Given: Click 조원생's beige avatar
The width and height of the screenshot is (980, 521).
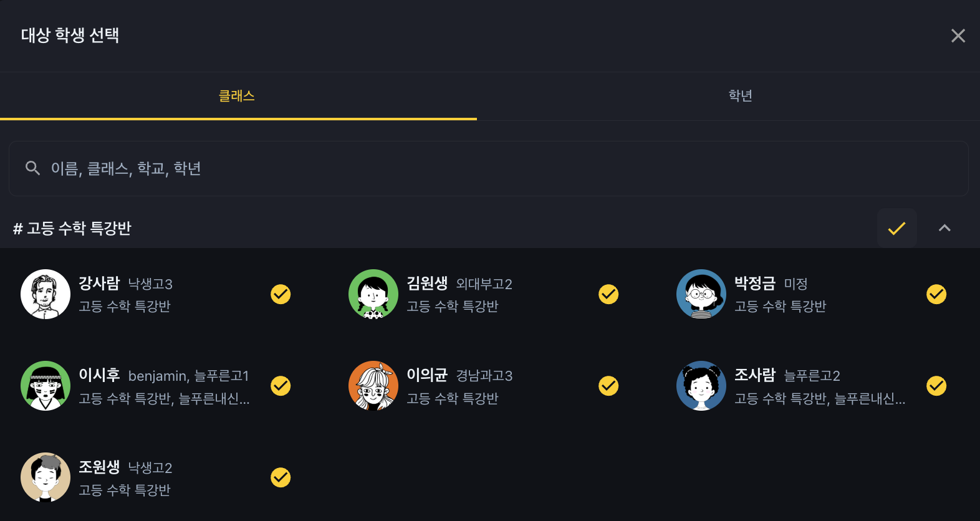Looking at the screenshot, I should 46,477.
